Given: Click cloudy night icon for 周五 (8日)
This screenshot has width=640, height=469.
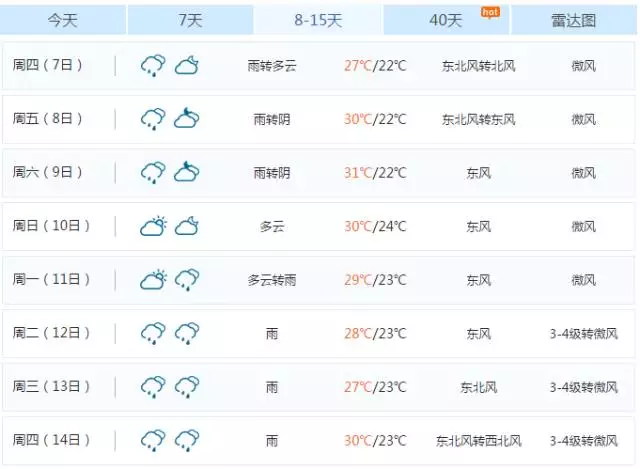Looking at the screenshot, I should click(x=187, y=120).
